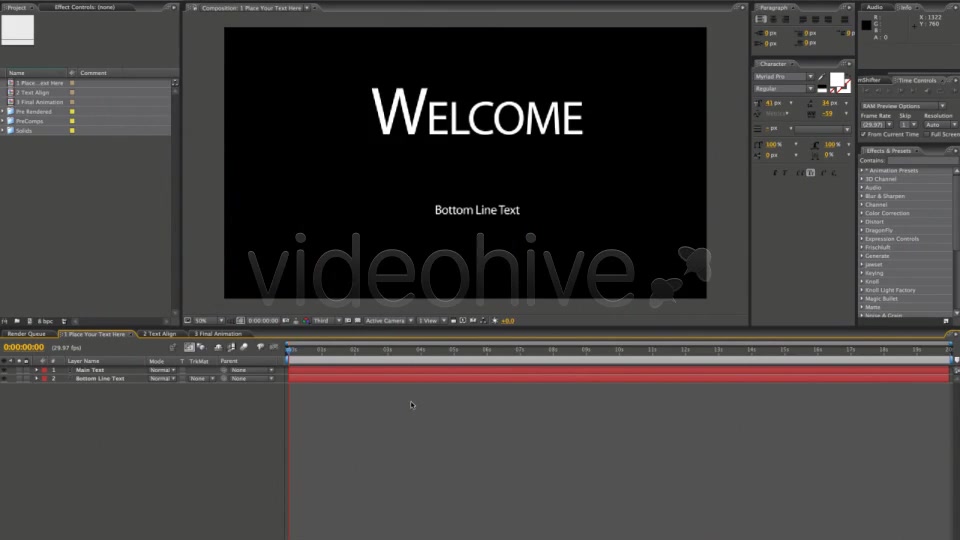Click the magnification ratio icon in viewer footer
This screenshot has height=540, width=960.
pyautogui.click(x=187, y=321)
